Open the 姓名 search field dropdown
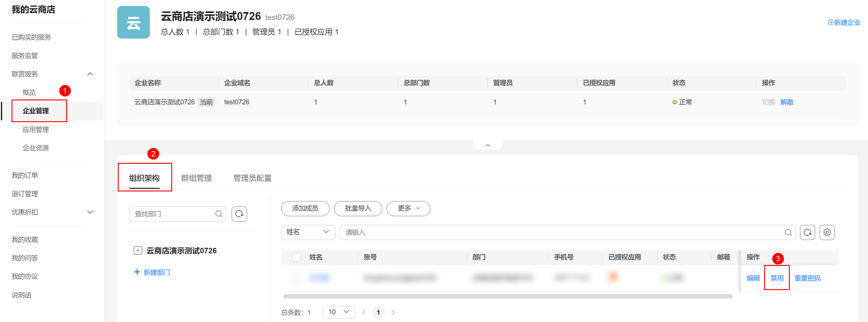The height and width of the screenshot is (322, 868). 308,232
